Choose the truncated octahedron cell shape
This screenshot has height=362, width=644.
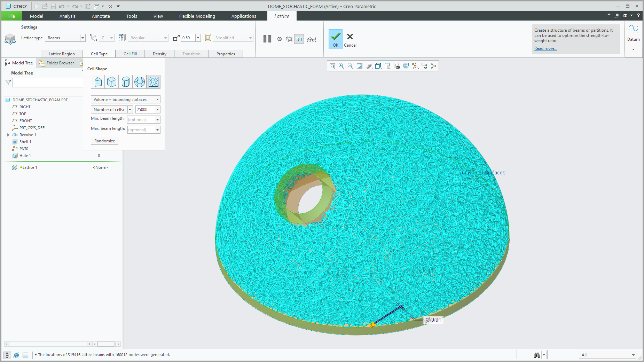point(140,82)
